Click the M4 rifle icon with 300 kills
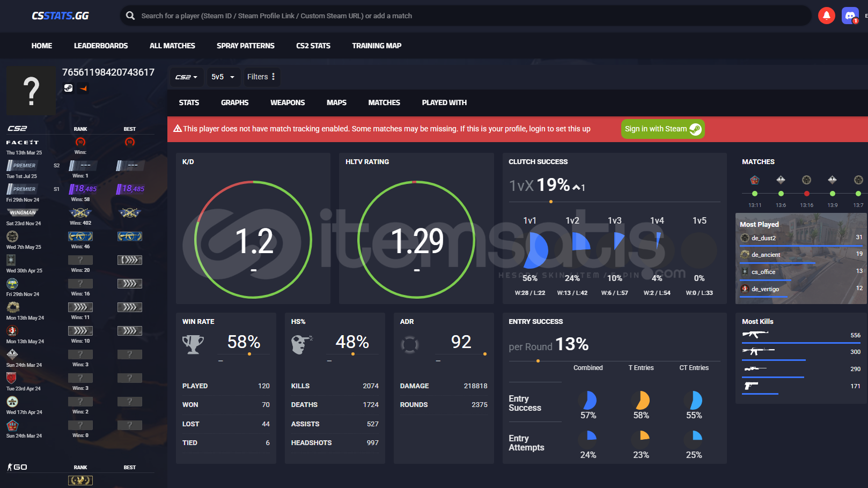 758,351
